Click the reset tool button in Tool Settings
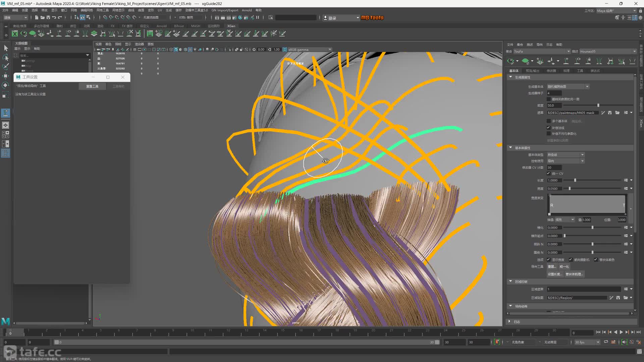Screen dimensions: 644x362 pos(92,86)
